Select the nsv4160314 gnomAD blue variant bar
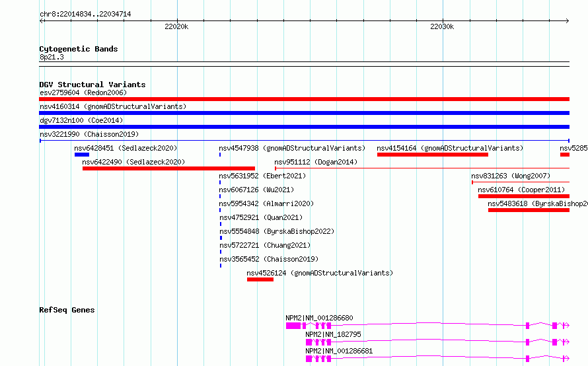This screenshot has height=366, width=588. pyautogui.click(x=304, y=113)
